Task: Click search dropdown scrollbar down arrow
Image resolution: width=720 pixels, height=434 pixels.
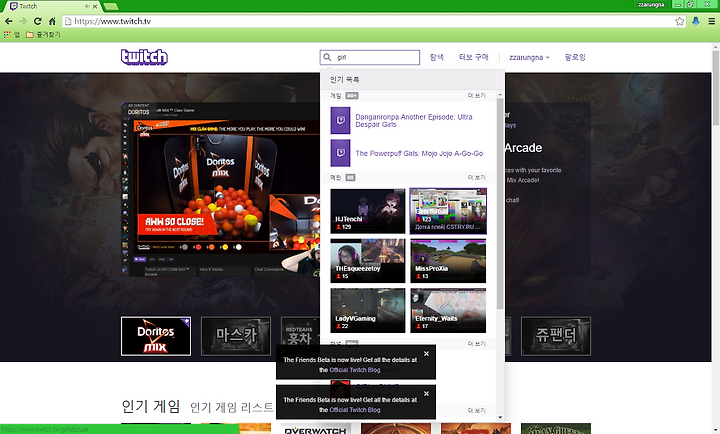Action: coord(500,417)
